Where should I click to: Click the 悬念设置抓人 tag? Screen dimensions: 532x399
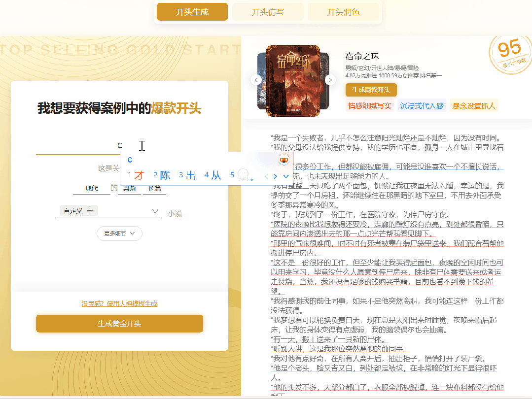[474, 106]
